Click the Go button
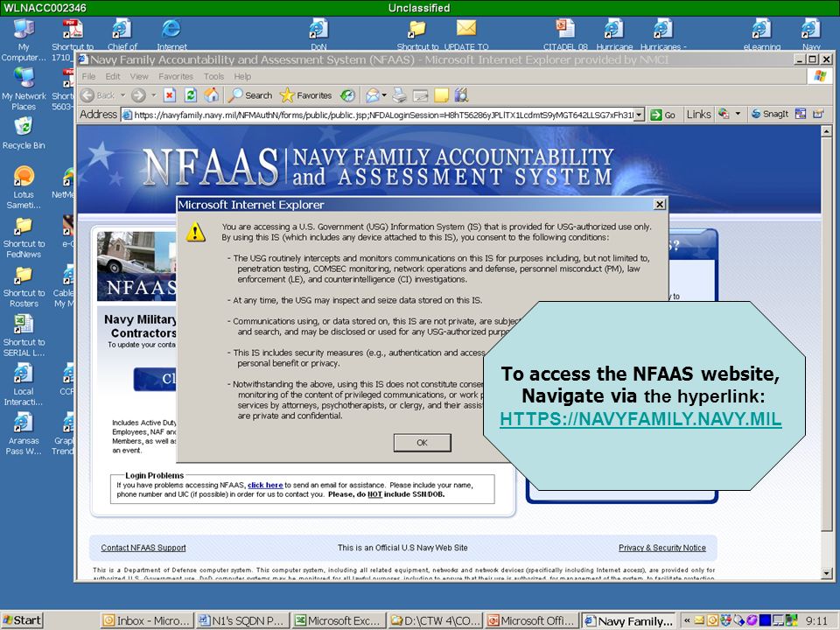Viewport: 840px width, 630px height. pos(663,115)
